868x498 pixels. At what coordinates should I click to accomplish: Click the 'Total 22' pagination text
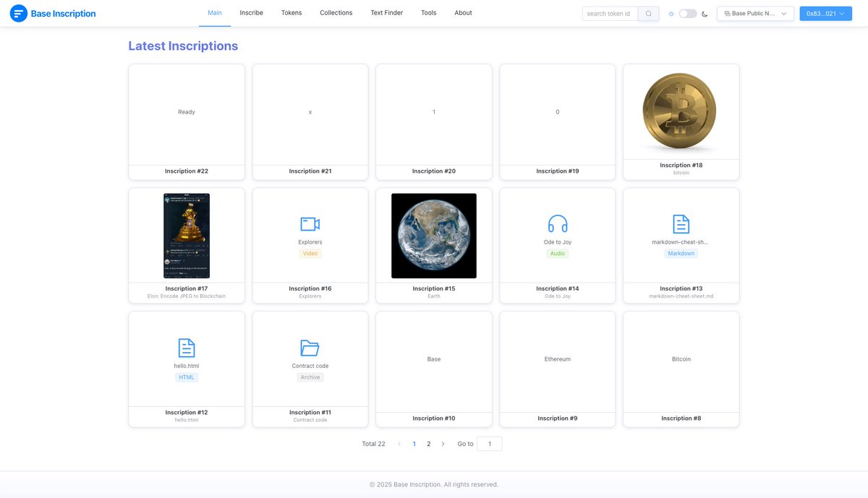click(373, 444)
